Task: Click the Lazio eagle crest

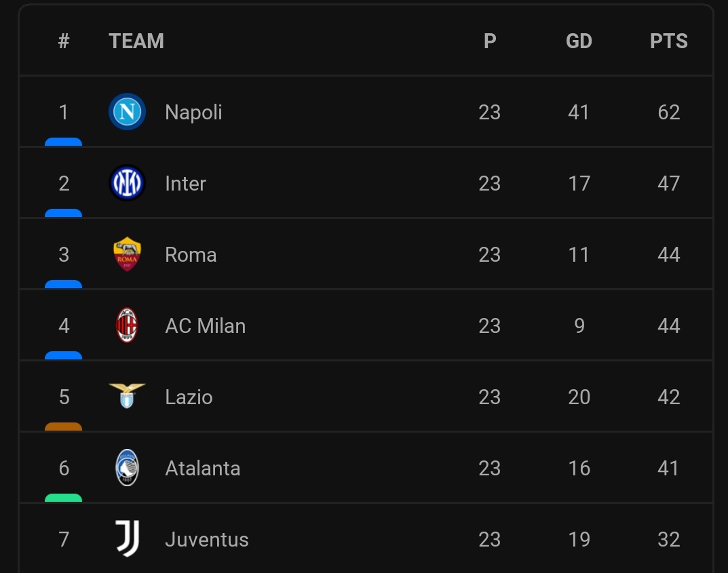Action: pyautogui.click(x=128, y=396)
